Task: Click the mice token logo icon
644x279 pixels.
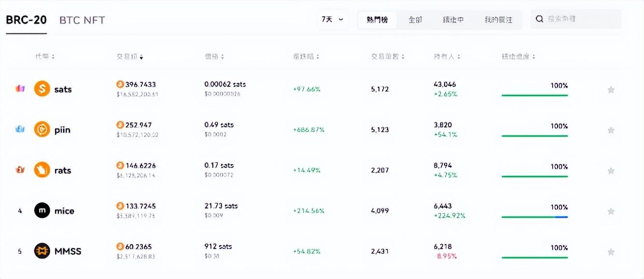Action: [42, 210]
